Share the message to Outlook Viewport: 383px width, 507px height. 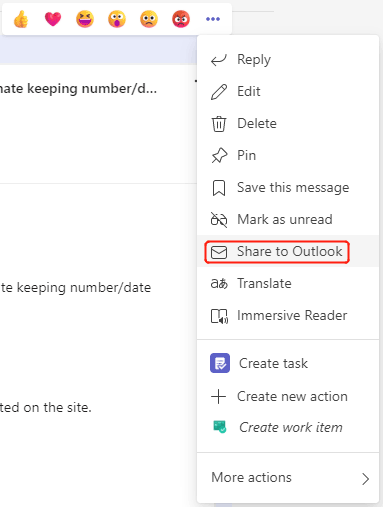(288, 252)
